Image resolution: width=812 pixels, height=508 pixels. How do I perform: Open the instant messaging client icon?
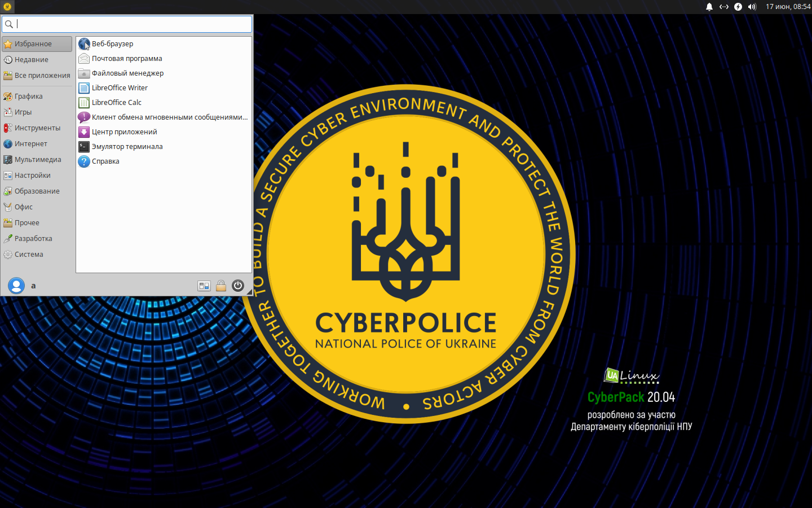[x=84, y=117]
